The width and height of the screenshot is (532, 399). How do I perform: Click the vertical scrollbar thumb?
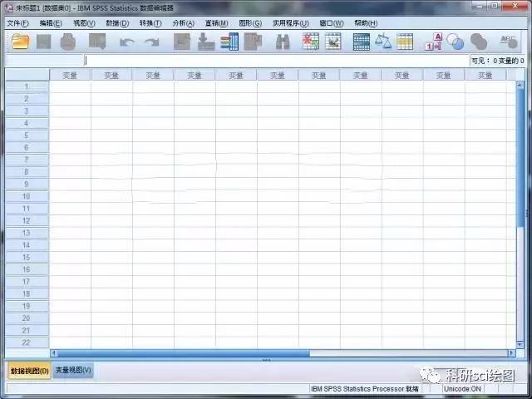pyautogui.click(x=520, y=159)
